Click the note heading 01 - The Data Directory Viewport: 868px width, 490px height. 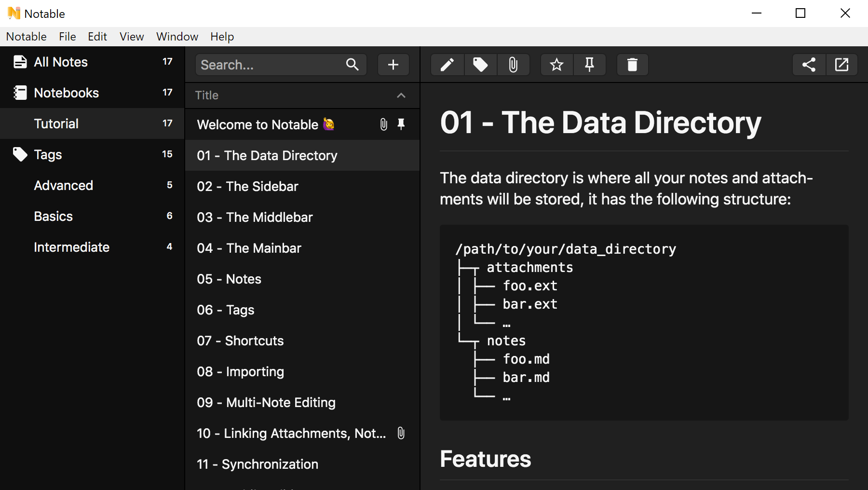(x=600, y=122)
